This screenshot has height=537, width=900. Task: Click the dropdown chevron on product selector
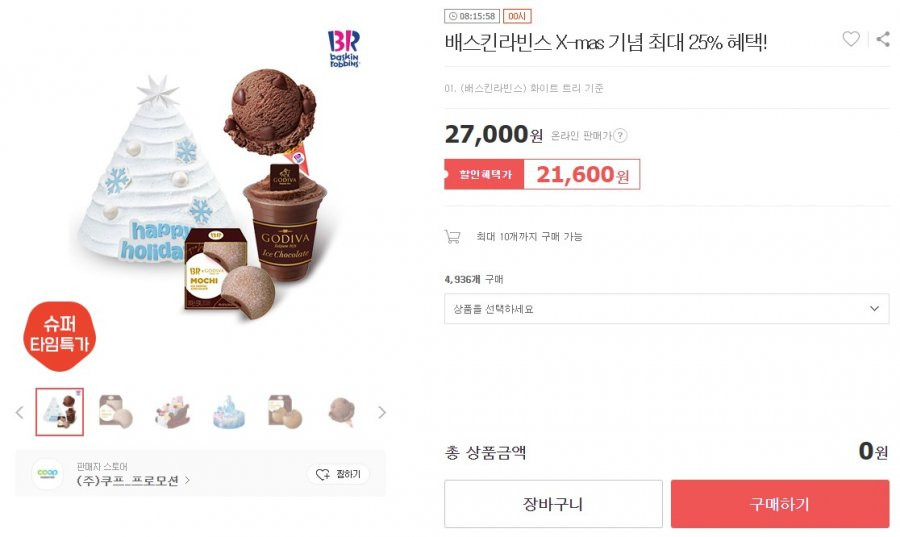(x=874, y=309)
